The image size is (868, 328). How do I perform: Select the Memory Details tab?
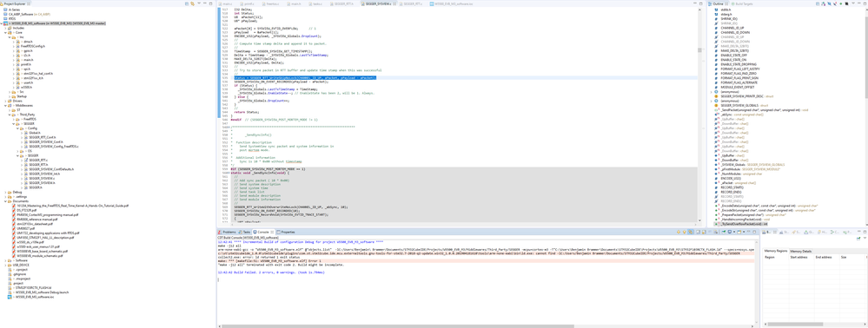[800, 251]
